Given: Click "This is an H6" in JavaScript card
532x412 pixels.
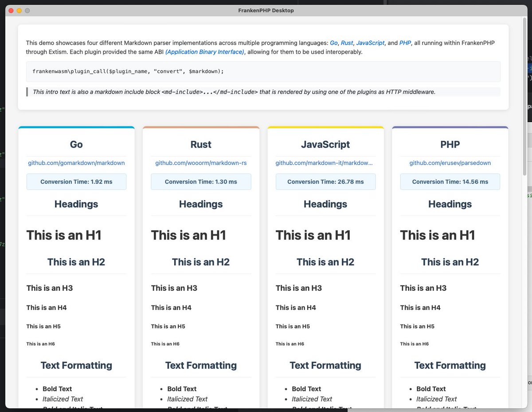Looking at the screenshot, I should (x=290, y=344).
